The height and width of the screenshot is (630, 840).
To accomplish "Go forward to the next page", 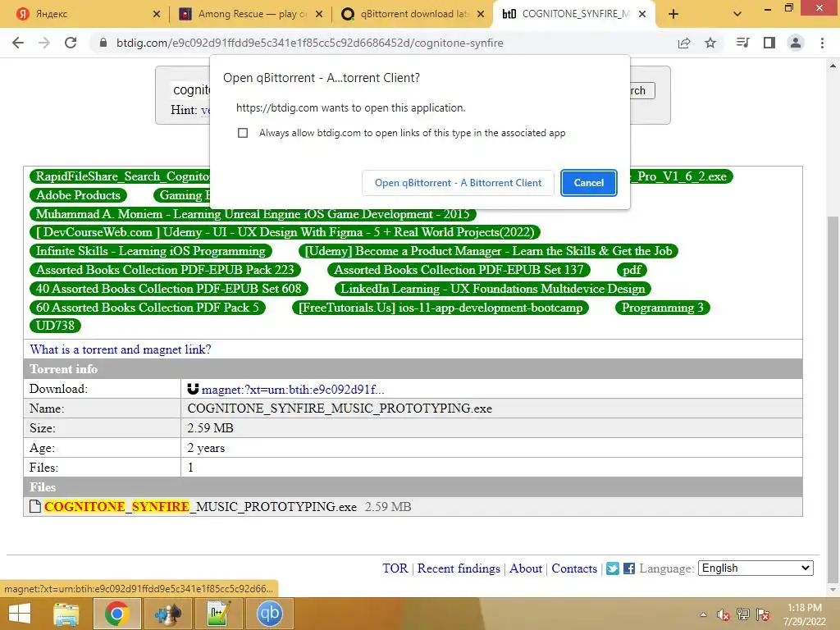I will pos(44,43).
